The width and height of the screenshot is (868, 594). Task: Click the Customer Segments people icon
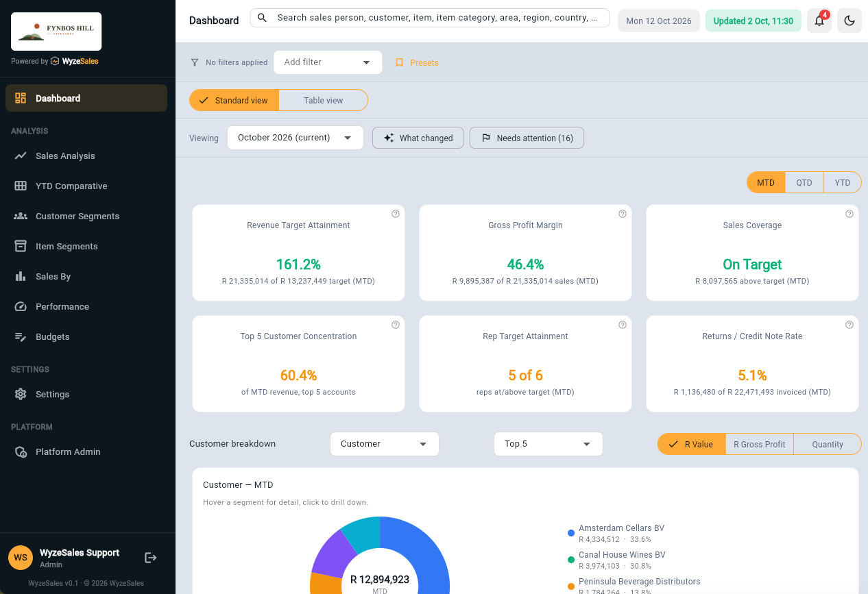pyautogui.click(x=21, y=216)
